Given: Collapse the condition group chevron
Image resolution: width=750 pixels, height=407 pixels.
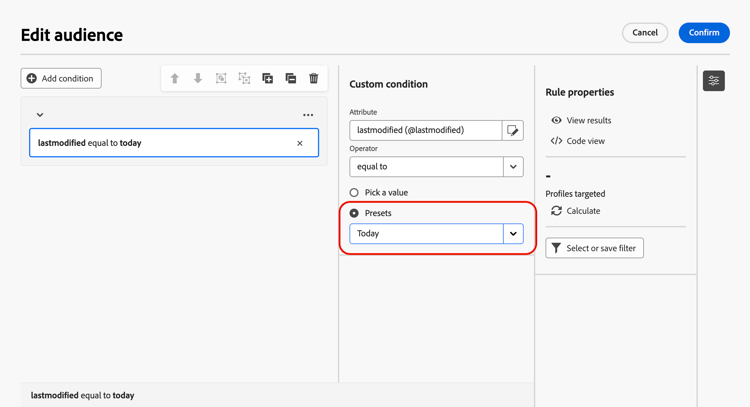Looking at the screenshot, I should point(40,115).
